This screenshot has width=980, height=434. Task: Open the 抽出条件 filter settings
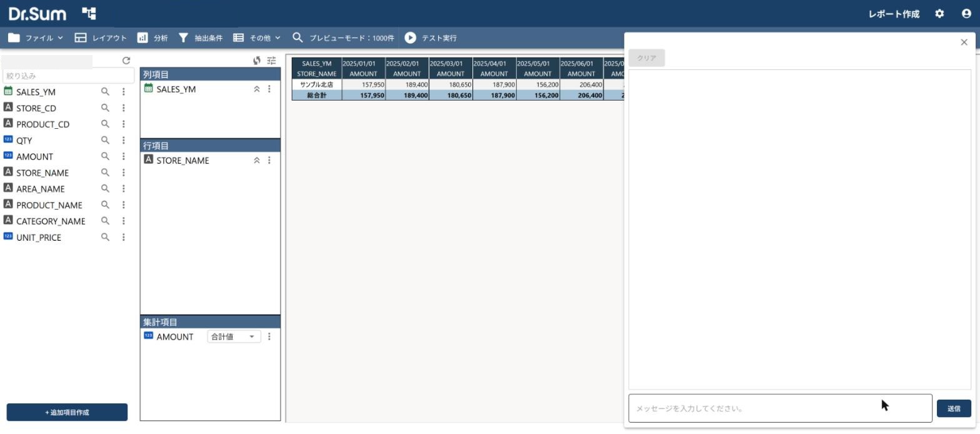pyautogui.click(x=200, y=38)
